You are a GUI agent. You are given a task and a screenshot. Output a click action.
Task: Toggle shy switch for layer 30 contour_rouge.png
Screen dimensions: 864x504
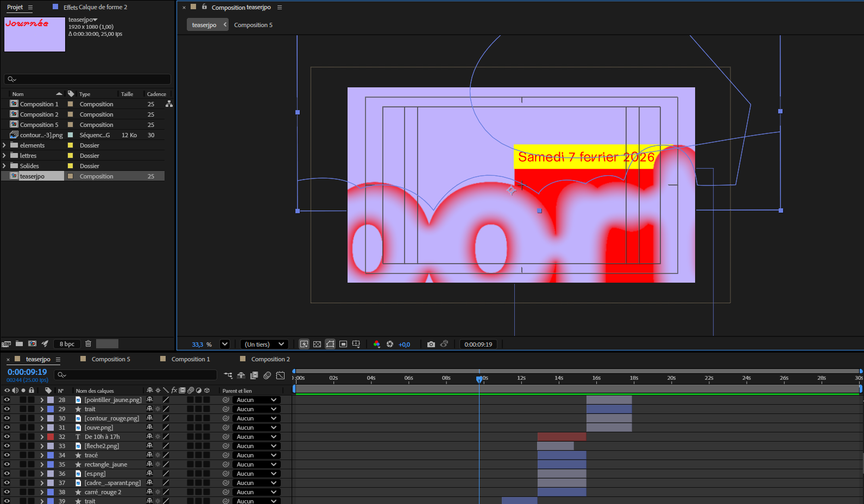click(x=150, y=418)
